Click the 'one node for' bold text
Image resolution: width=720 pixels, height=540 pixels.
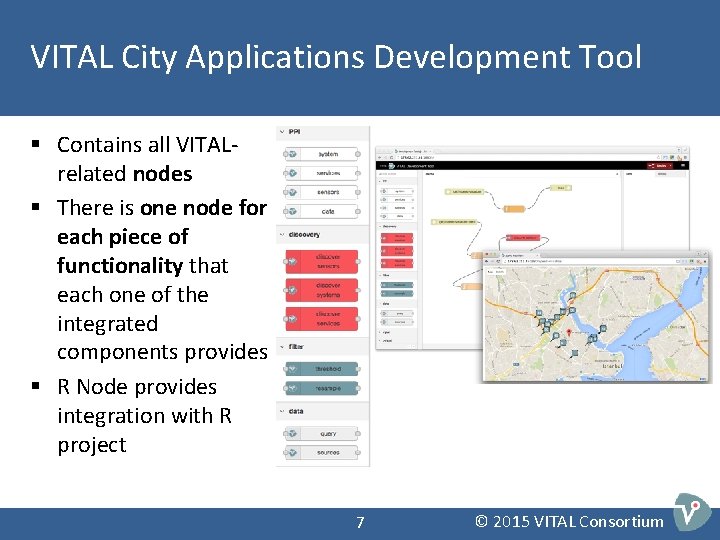click(203, 208)
